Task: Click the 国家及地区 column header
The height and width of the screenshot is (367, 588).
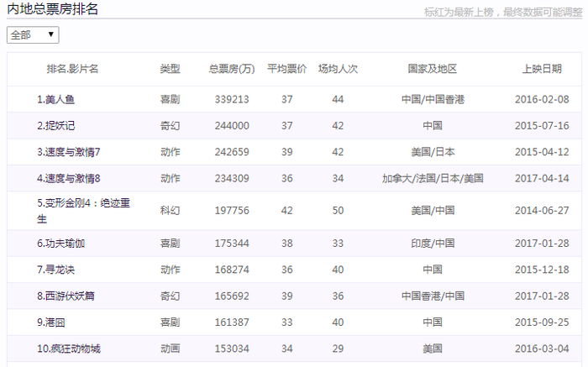Action: (433, 69)
